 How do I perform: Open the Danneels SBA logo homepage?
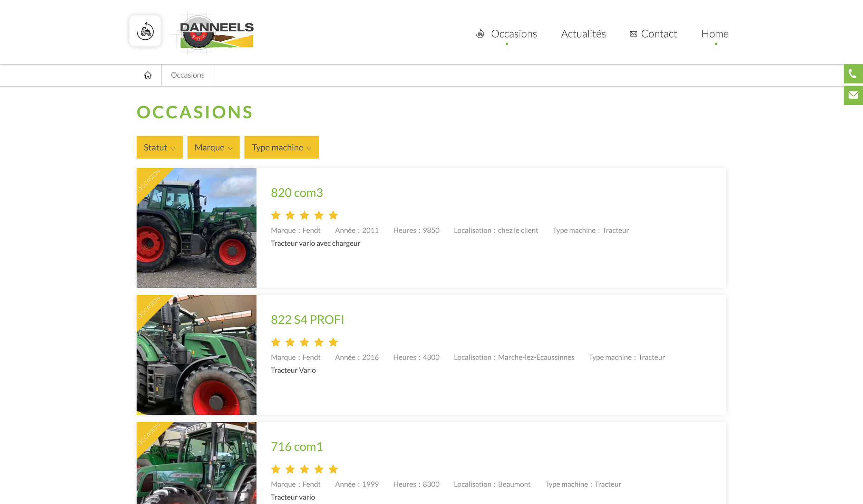[x=216, y=33]
